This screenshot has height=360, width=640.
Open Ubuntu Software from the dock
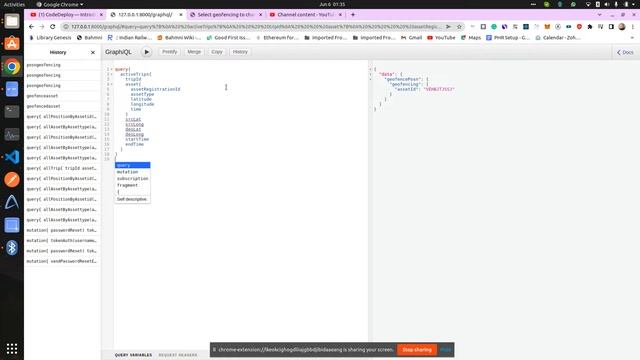(x=12, y=43)
